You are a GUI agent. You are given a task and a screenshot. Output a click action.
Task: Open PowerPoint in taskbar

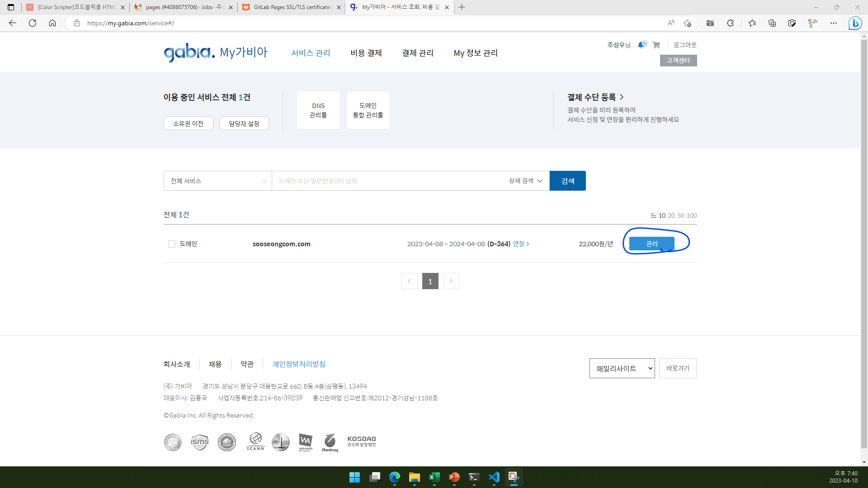[x=454, y=477]
